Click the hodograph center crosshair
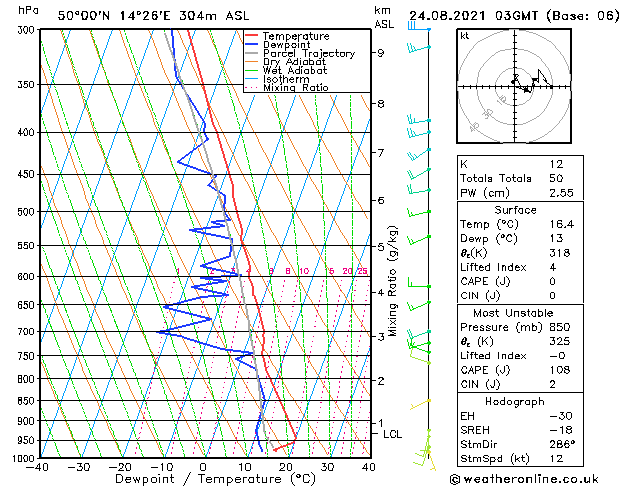 click(515, 87)
